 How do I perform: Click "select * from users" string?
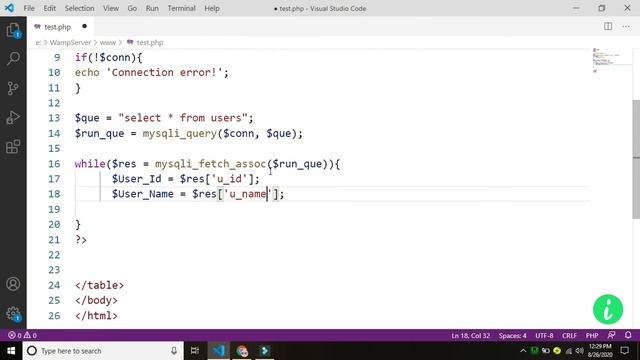pyautogui.click(x=182, y=118)
